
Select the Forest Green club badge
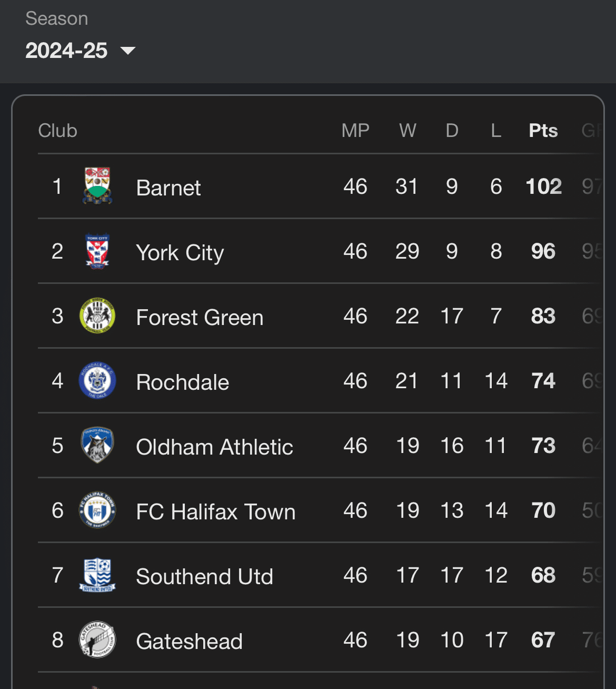tap(97, 316)
